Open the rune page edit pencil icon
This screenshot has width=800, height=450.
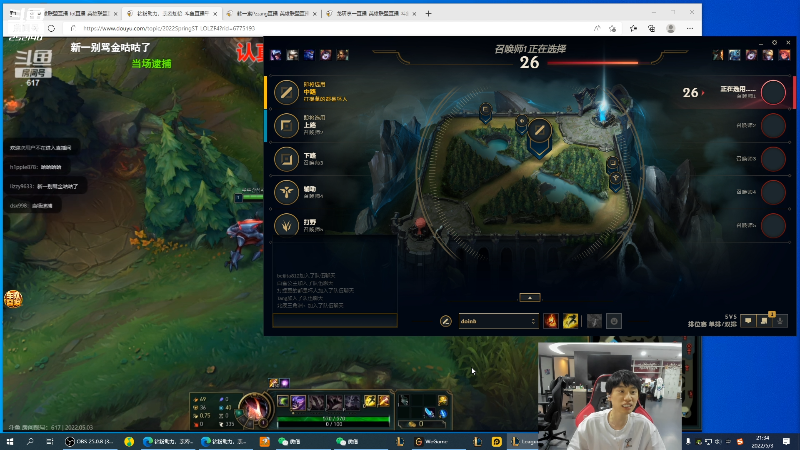click(x=445, y=321)
